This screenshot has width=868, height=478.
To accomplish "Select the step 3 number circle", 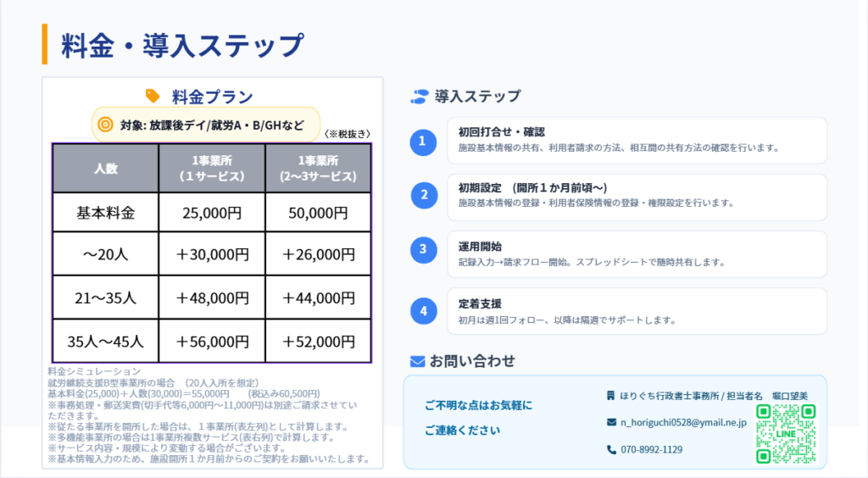I will coord(423,249).
